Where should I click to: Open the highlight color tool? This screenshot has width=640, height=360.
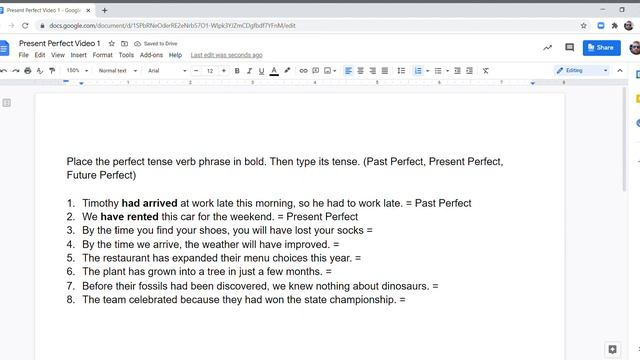pos(287,71)
